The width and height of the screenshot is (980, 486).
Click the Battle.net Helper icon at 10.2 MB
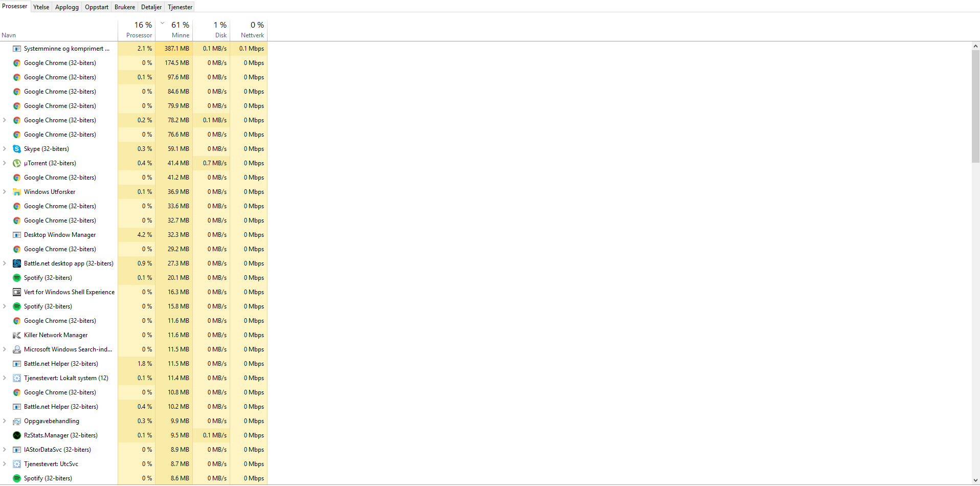point(17,407)
